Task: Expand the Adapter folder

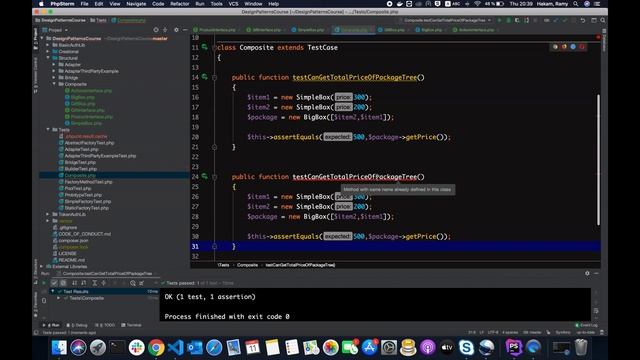Action: pos(54,64)
